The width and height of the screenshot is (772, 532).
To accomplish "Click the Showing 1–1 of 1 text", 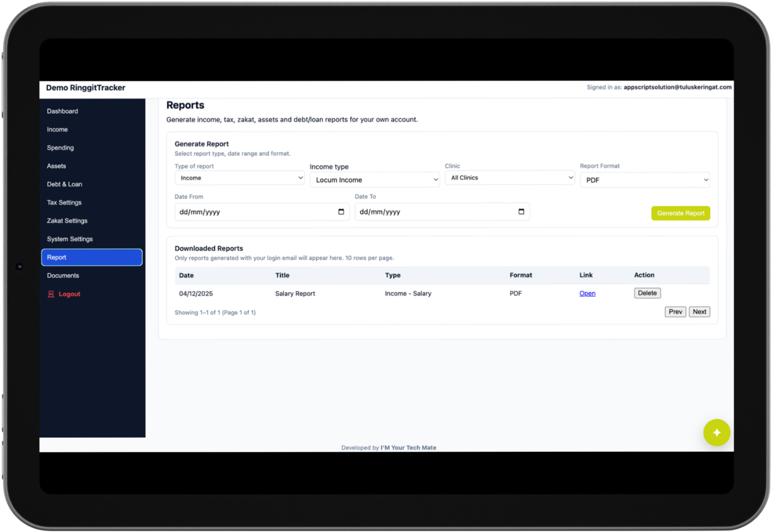I will click(x=215, y=313).
